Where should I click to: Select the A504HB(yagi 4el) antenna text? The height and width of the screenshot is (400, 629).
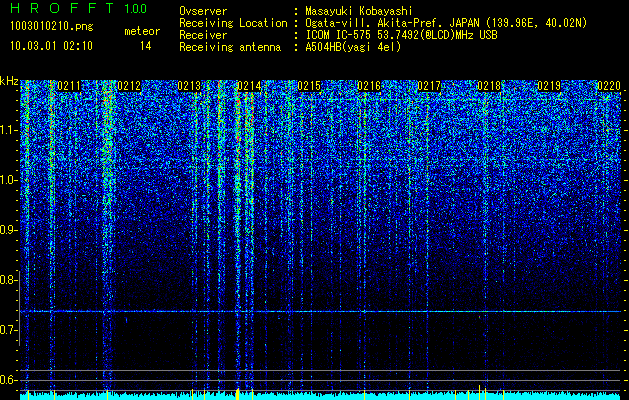(x=353, y=47)
